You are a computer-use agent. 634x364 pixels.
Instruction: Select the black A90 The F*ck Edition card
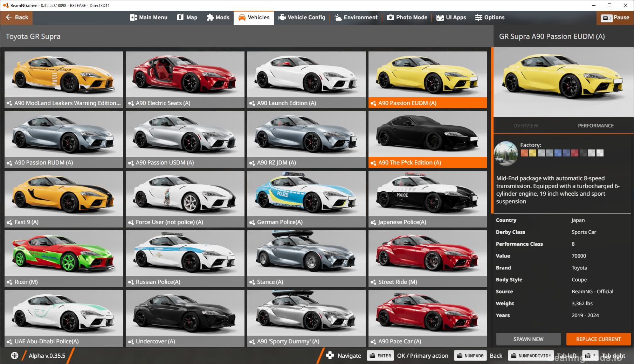[427, 139]
